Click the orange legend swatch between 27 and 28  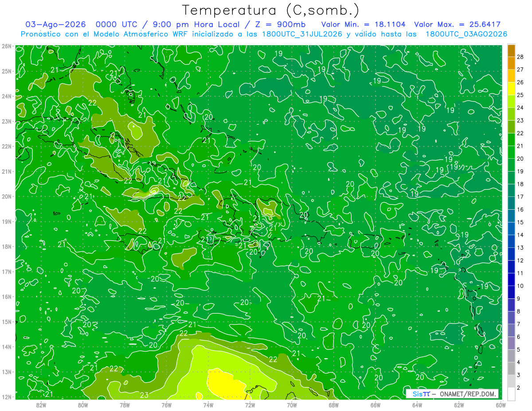(511, 63)
